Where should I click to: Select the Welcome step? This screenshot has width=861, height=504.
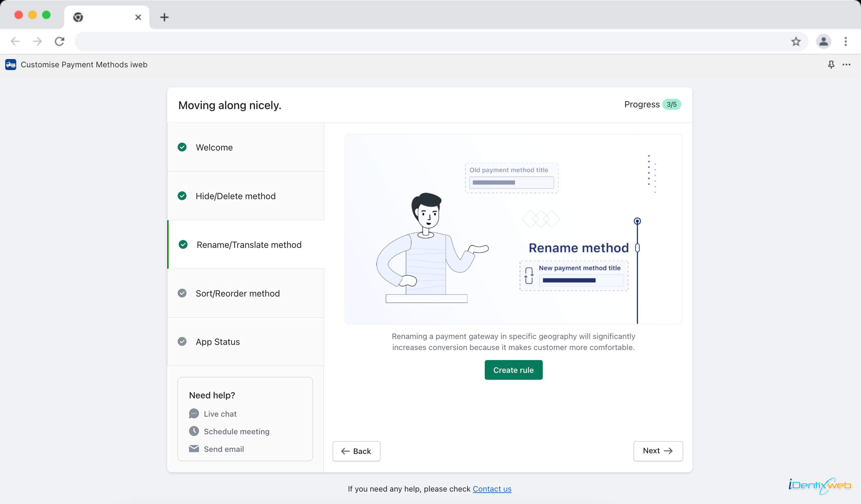click(x=246, y=147)
